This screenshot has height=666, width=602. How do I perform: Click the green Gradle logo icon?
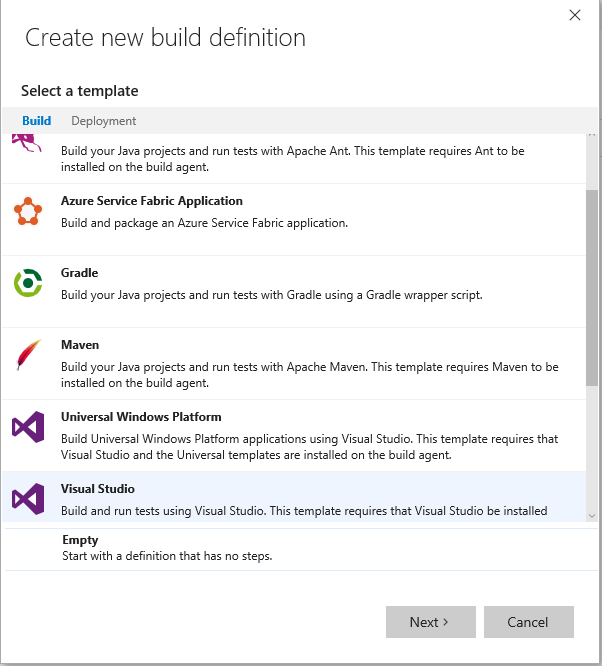tap(28, 283)
